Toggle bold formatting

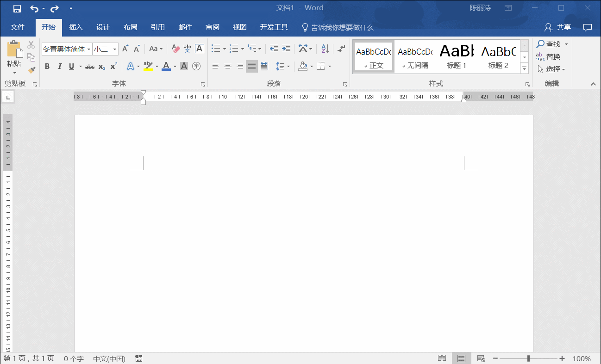pyautogui.click(x=47, y=67)
